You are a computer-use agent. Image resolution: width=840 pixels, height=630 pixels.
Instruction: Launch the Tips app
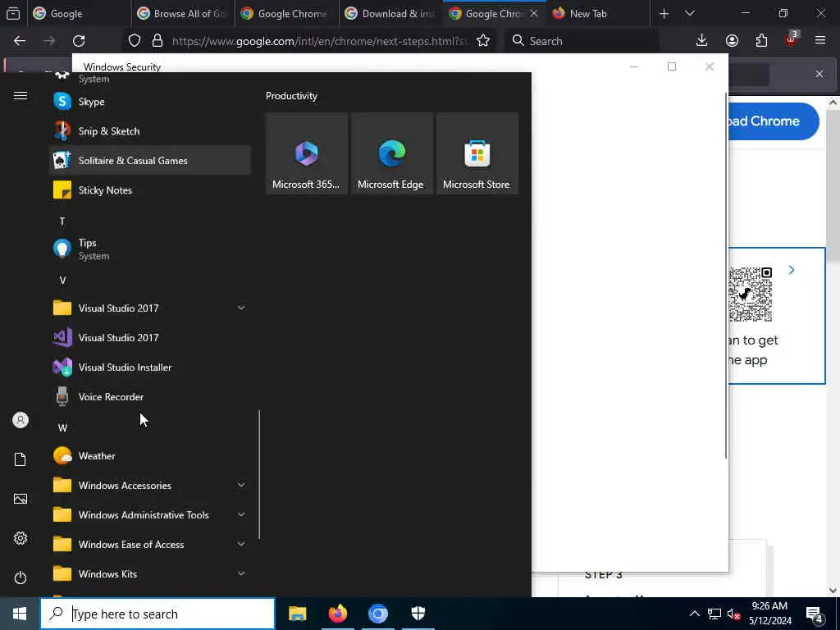pyautogui.click(x=150, y=249)
